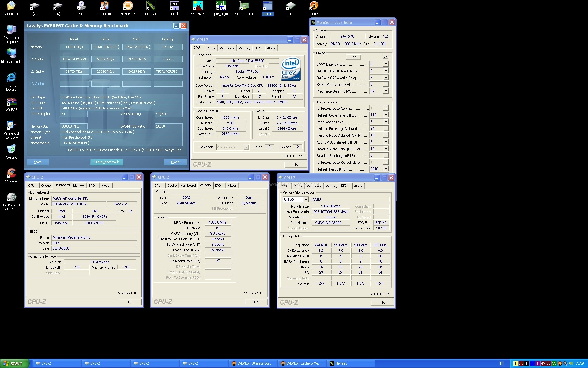Select Memset taskbar item
This screenshot has width=588, height=368.
[351, 363]
